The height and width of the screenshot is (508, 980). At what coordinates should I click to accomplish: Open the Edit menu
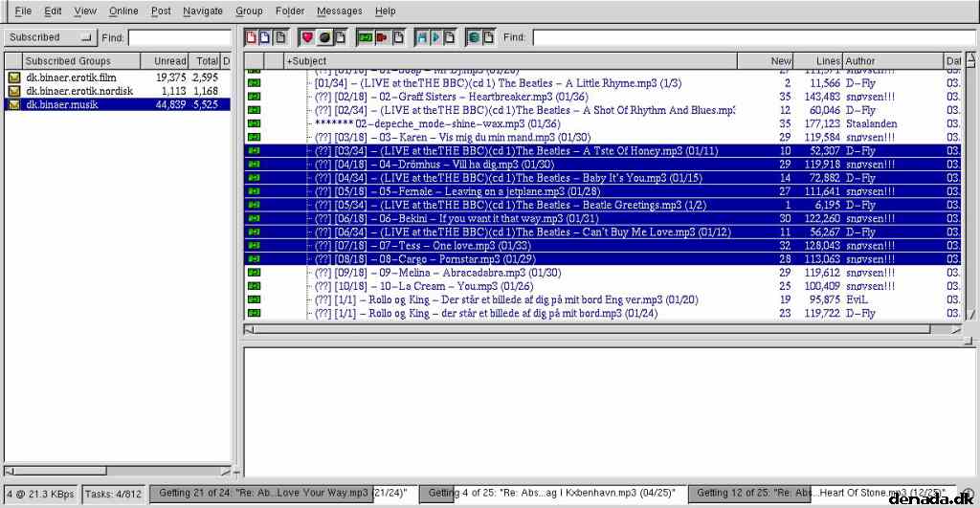[x=54, y=11]
